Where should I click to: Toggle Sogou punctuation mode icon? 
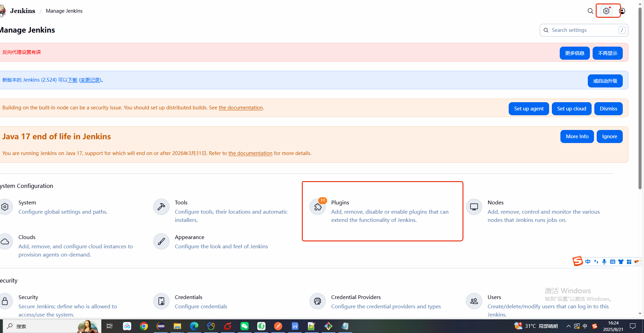[x=596, y=262]
